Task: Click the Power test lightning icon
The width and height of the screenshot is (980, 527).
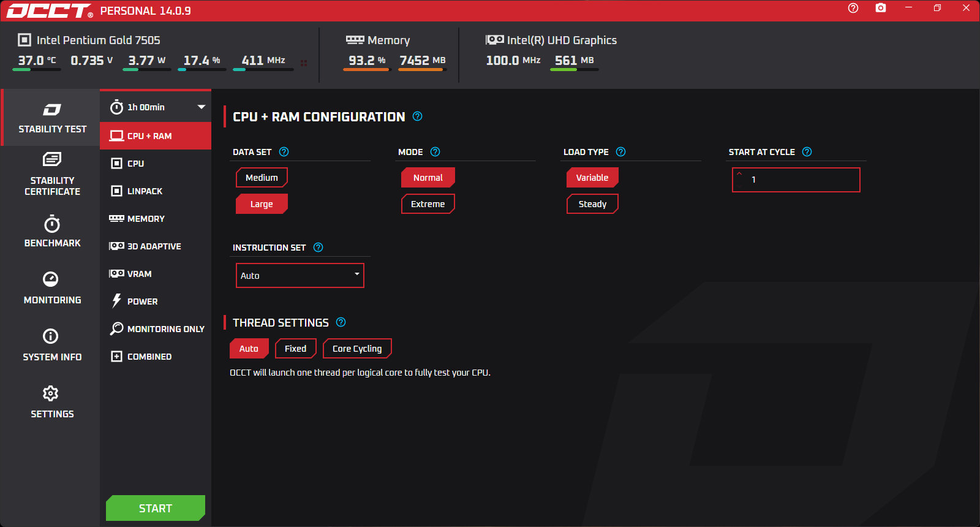Action: (116, 300)
